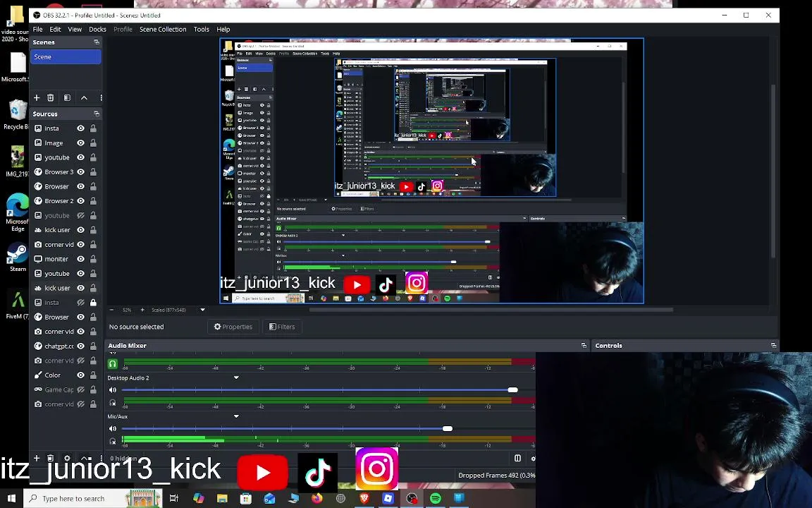Open Spotify from the taskbar
This screenshot has height=508, width=812.
point(436,498)
